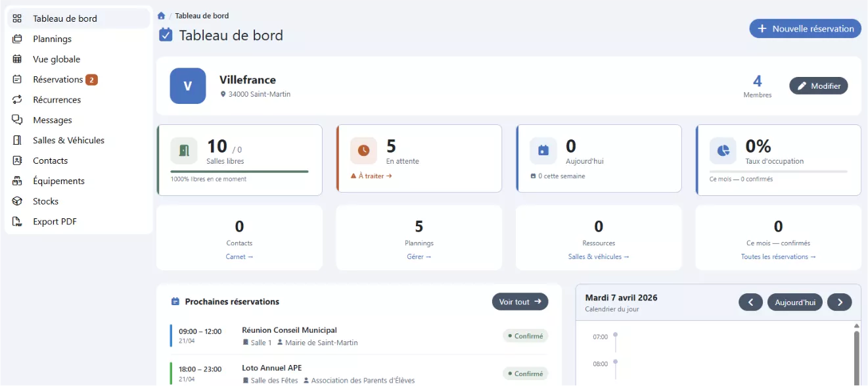The width and height of the screenshot is (868, 386).
Task: Open Export PDF in sidebar
Action: click(55, 222)
